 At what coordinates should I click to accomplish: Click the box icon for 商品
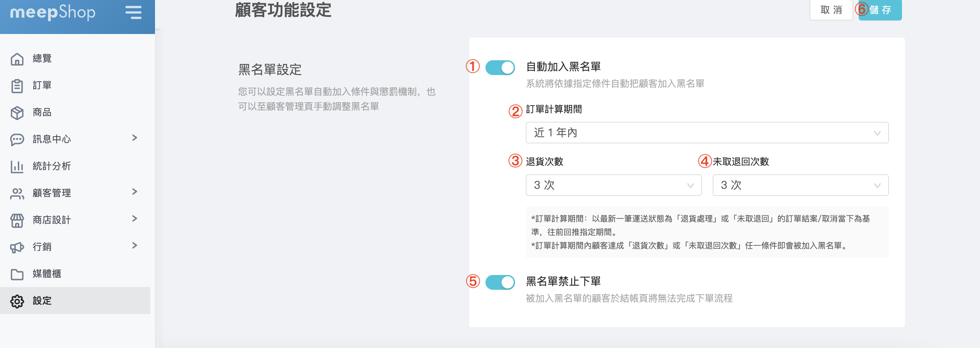[17, 113]
